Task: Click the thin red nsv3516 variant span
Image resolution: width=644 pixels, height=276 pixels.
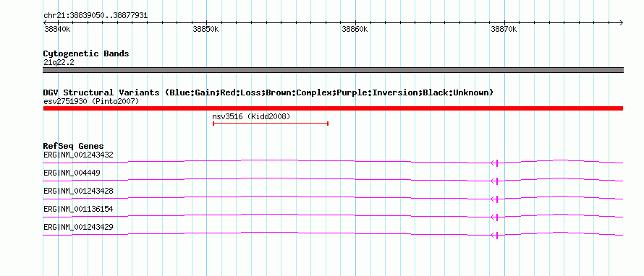Action: 271,123
